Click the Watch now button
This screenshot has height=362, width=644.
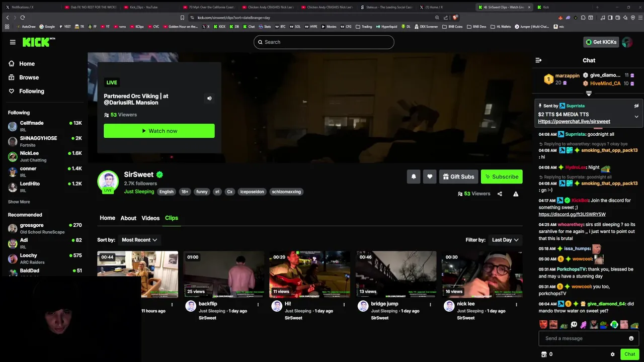[x=159, y=131]
